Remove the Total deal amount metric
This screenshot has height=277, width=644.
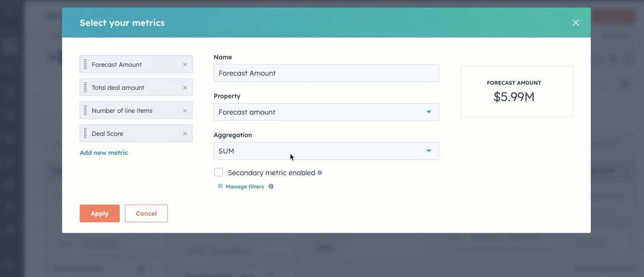[185, 88]
